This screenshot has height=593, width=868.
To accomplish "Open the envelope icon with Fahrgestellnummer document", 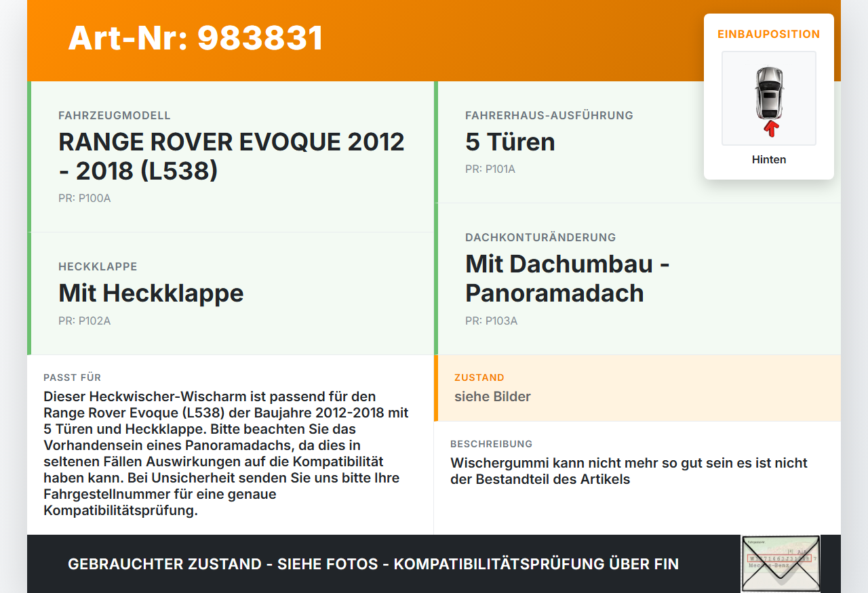I will (780, 564).
